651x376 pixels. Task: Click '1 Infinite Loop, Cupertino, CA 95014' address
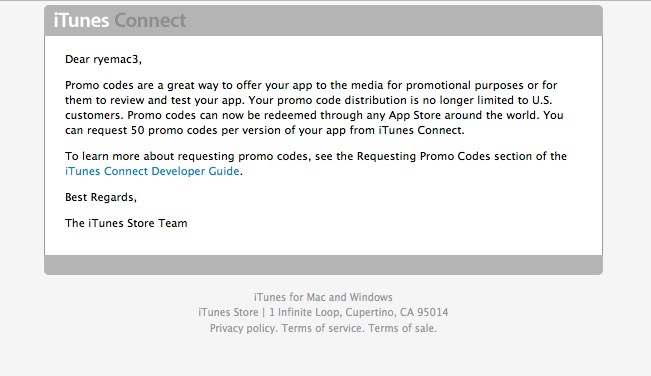coord(359,312)
